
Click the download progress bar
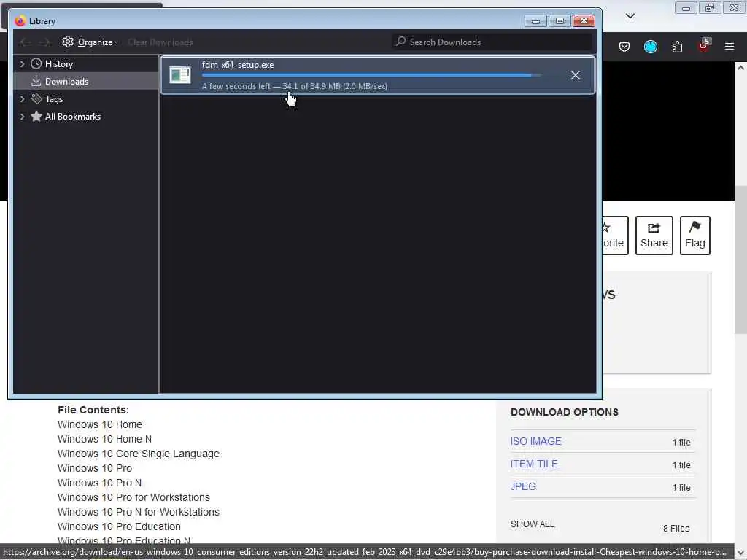371,75
